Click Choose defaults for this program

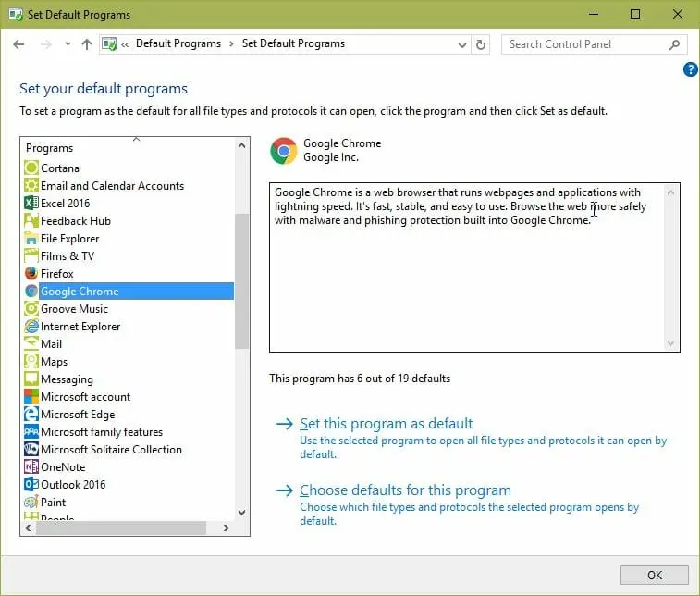(x=405, y=490)
